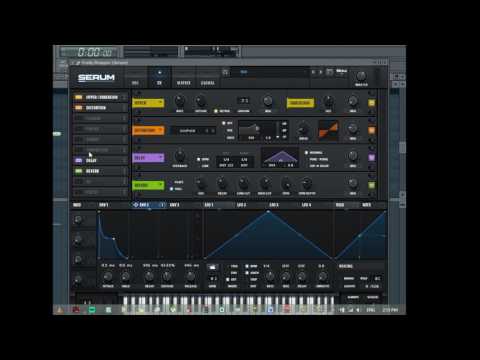Viewport: 480px width, 360px height.
Task: Disable the Distortion module with its orange square
Action: pos(371,130)
